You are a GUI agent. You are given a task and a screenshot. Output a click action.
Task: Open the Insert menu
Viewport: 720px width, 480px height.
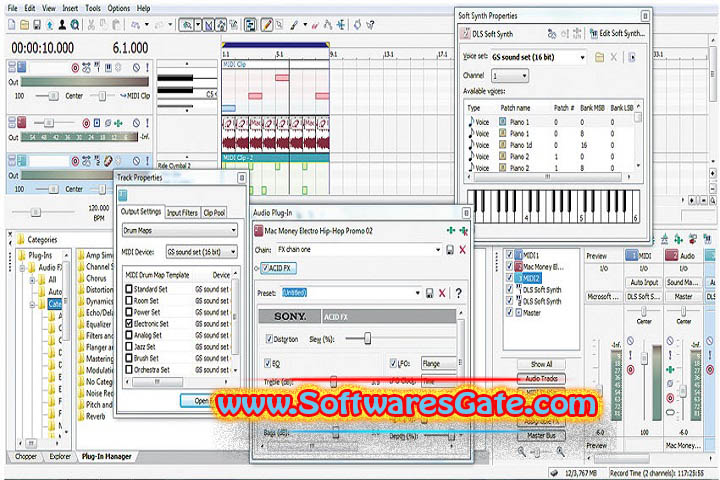[70, 8]
